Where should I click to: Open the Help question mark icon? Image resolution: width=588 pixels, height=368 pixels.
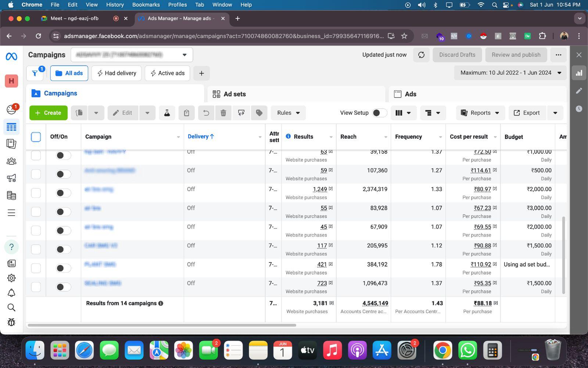click(11, 247)
